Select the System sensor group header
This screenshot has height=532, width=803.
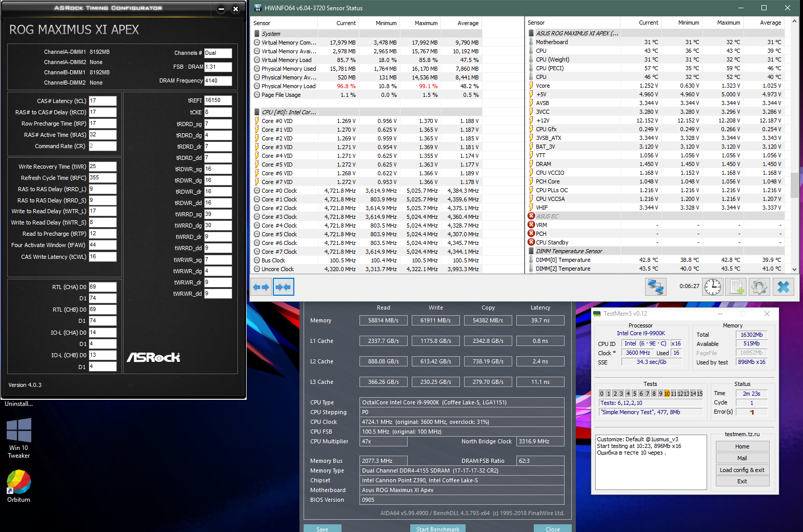[x=367, y=34]
